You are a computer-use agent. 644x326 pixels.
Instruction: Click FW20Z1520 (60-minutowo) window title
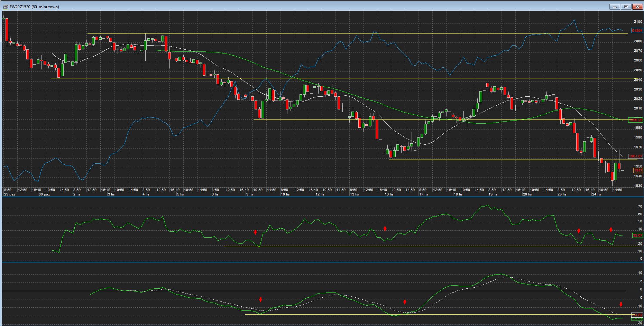[x=34, y=7]
